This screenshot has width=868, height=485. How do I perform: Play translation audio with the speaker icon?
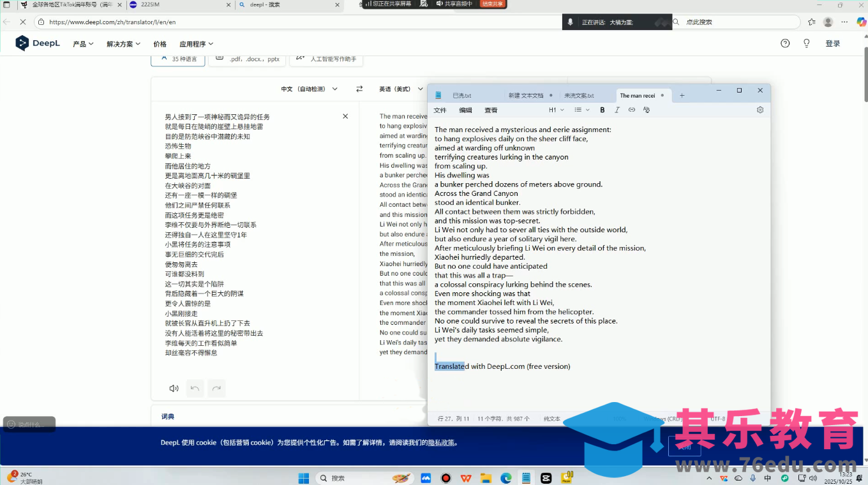[x=173, y=388]
